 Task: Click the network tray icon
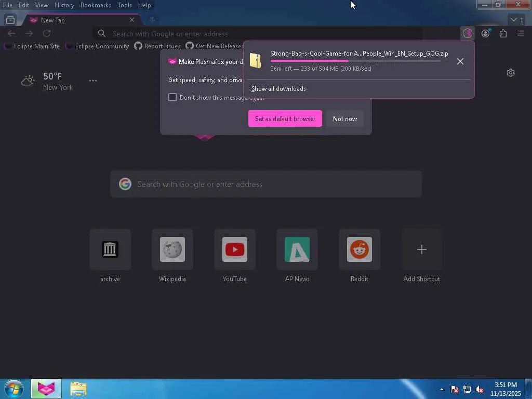click(x=467, y=389)
